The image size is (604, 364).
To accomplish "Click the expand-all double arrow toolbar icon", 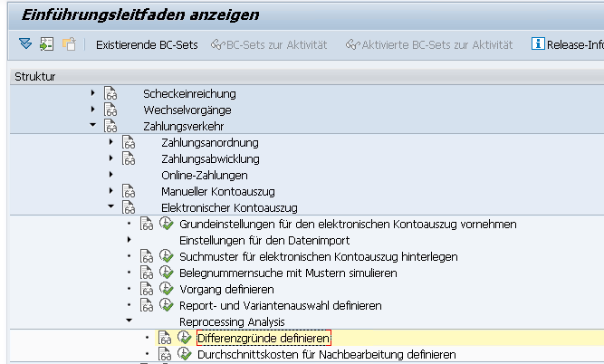I will (x=24, y=44).
